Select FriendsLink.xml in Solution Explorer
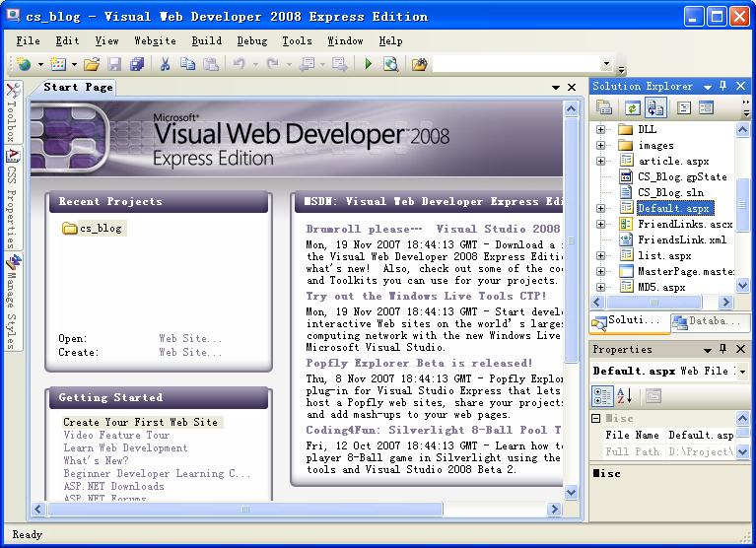The image size is (756, 548). coord(681,240)
